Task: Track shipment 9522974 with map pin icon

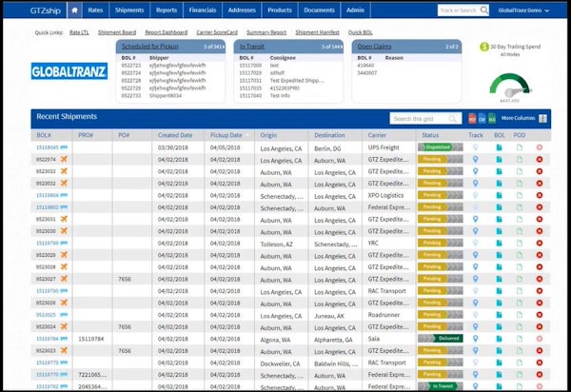Action: tap(475, 159)
